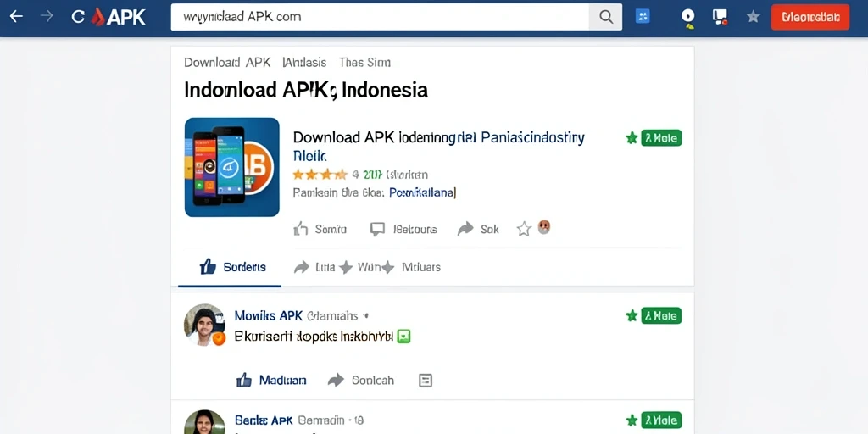Open the red APK logo home

pos(118,17)
